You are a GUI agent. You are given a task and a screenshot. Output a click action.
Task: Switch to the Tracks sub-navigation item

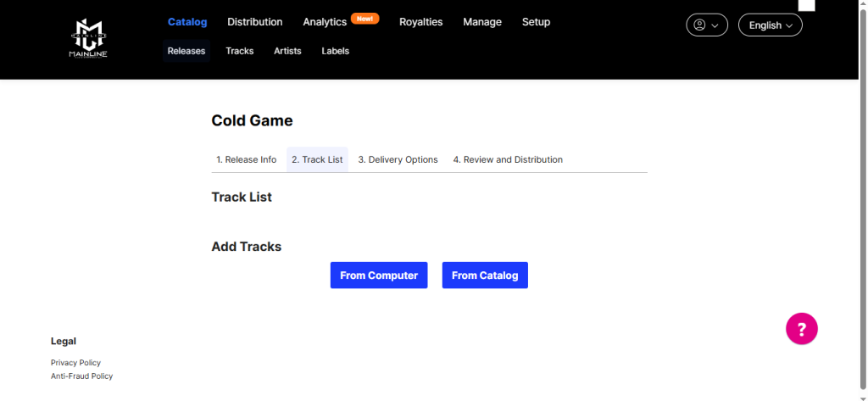pyautogui.click(x=239, y=51)
